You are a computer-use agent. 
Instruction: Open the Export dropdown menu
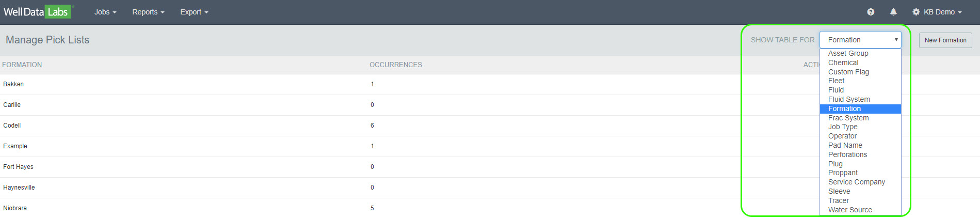(194, 12)
